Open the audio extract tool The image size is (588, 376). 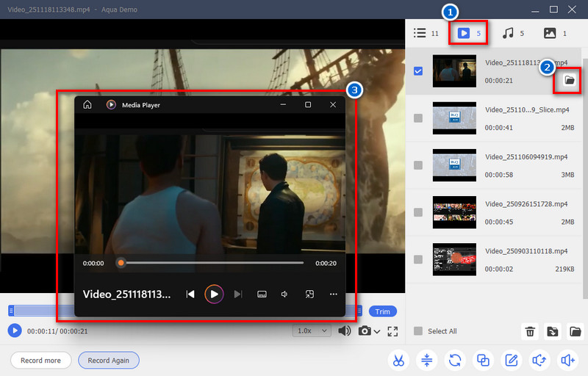tap(539, 361)
